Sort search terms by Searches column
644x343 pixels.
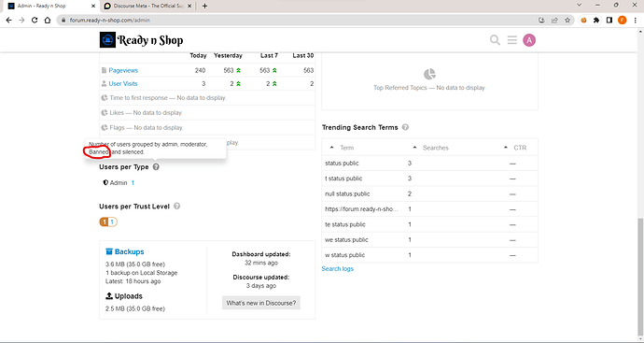[431, 148]
